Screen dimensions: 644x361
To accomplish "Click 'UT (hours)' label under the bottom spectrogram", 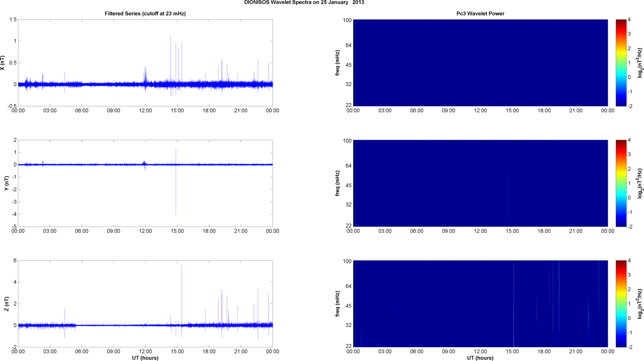I will [480, 358].
